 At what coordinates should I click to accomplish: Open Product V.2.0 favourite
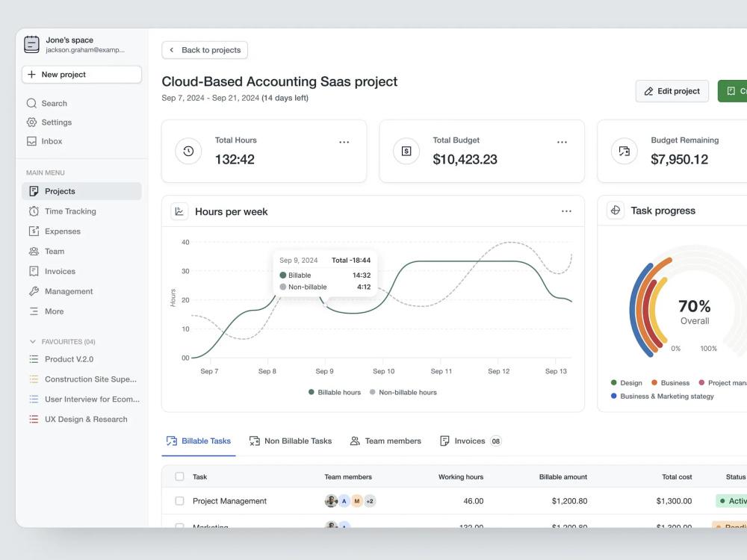click(81, 359)
